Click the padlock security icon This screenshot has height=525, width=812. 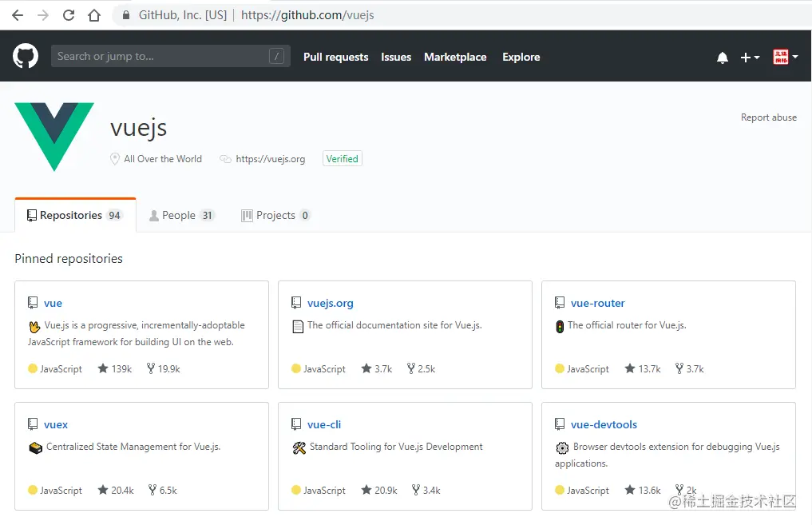[126, 15]
